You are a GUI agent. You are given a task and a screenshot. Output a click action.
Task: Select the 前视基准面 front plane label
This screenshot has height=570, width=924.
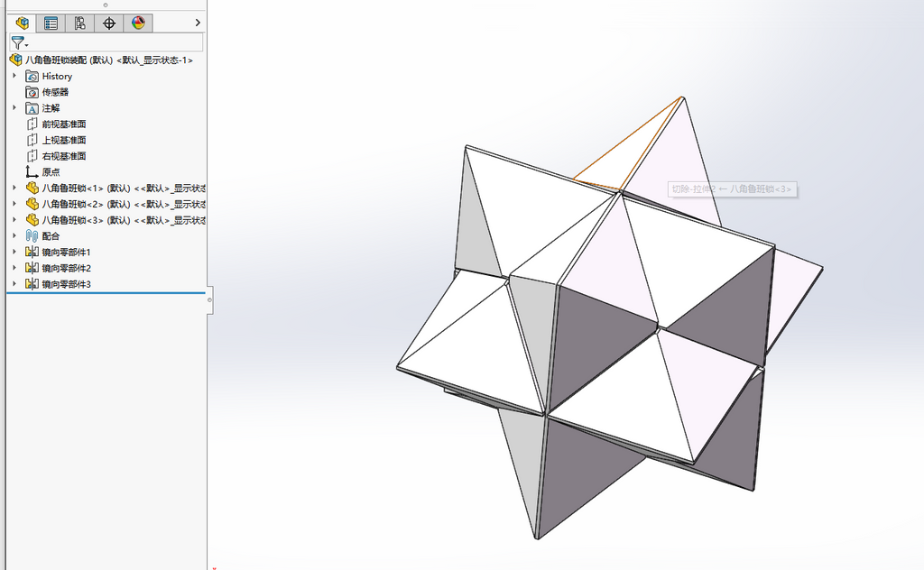[64, 124]
